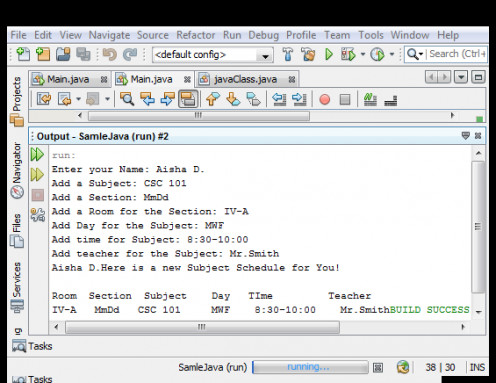Open the Profile menu
This screenshot has height=383, width=496.
[301, 35]
